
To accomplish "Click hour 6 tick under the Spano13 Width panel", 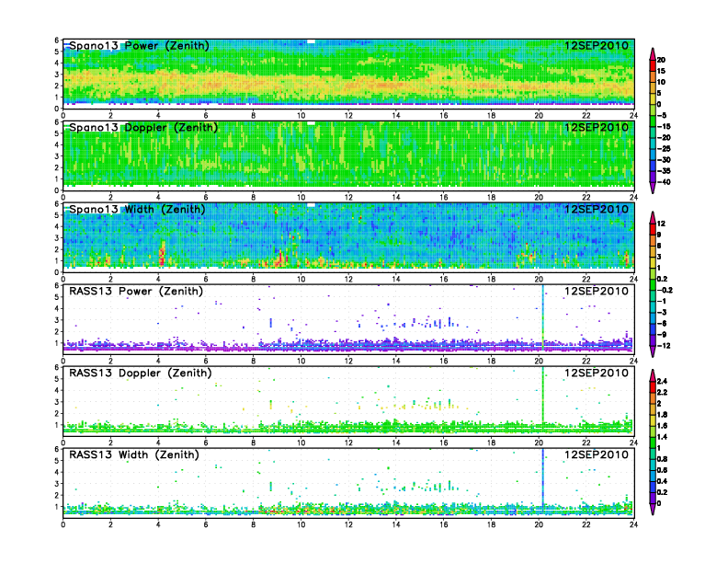I will [206, 279].
